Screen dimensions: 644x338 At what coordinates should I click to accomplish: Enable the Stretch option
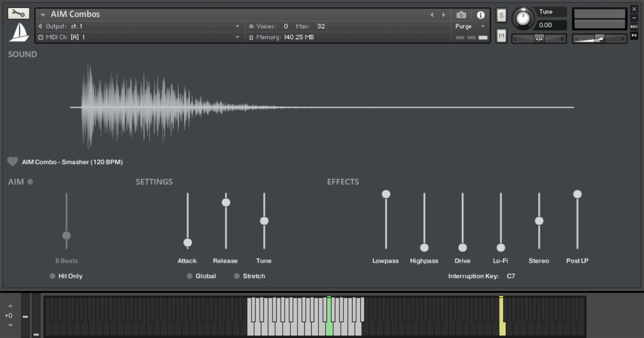click(x=237, y=276)
